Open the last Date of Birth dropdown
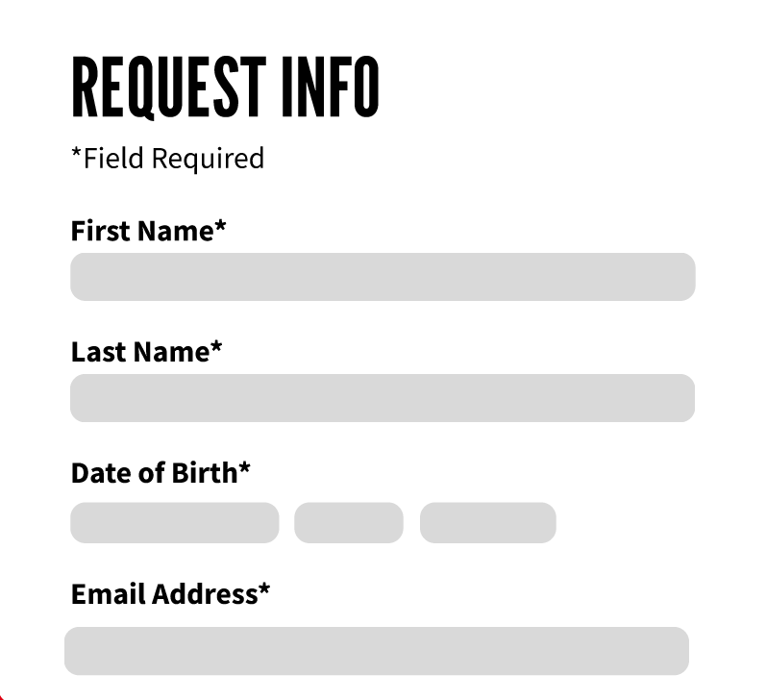This screenshot has width=766, height=700. (488, 523)
